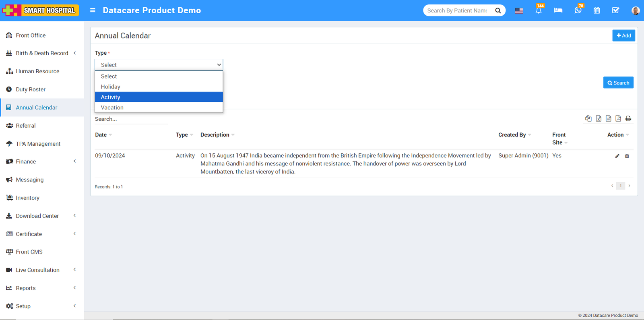Viewport: 644px width, 320px height.
Task: Click the US flag language icon
Action: coord(519,10)
